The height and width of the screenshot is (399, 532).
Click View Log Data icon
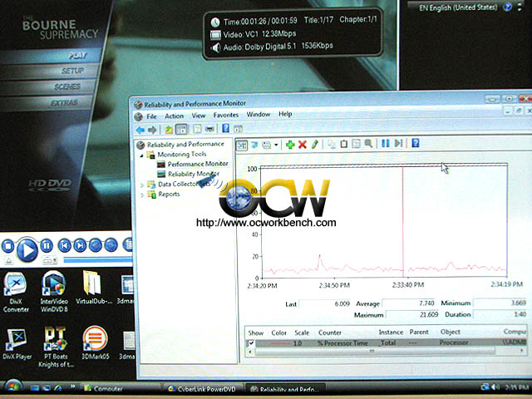tap(254, 145)
